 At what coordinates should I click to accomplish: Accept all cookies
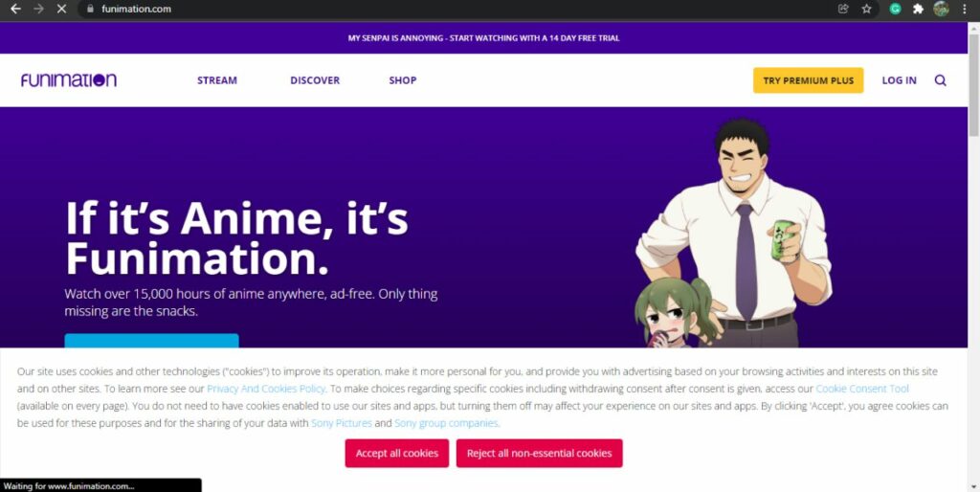[397, 454]
